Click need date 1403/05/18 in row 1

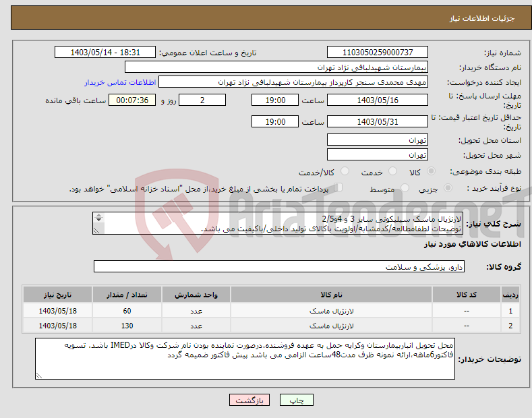point(58,311)
